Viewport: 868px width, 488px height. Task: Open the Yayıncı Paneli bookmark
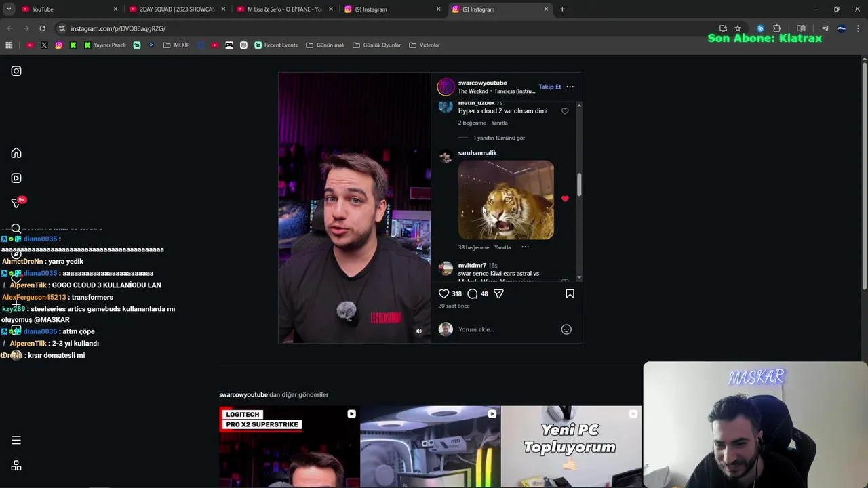tap(105, 45)
